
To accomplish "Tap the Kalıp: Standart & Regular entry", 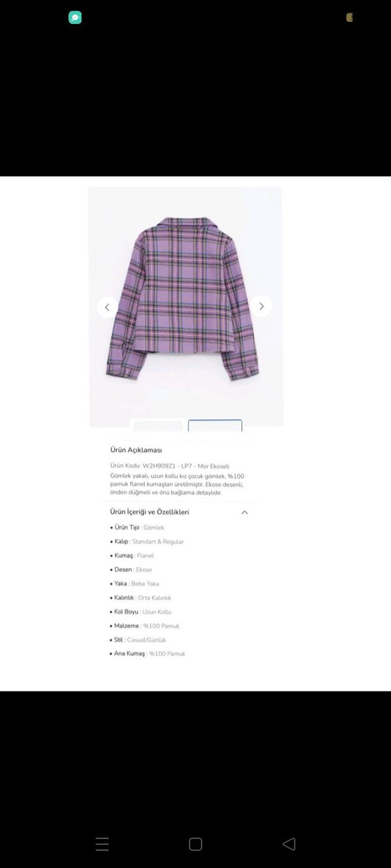I will pyautogui.click(x=147, y=542).
